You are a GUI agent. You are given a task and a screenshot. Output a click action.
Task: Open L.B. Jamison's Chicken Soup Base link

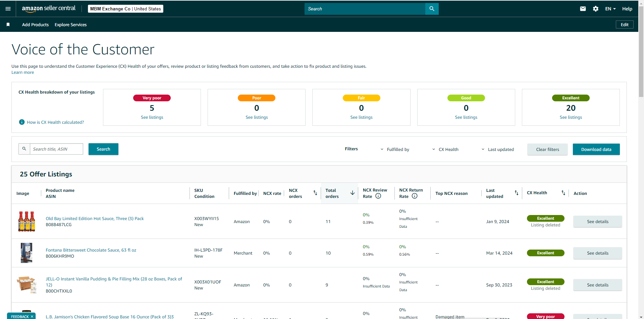110,317
